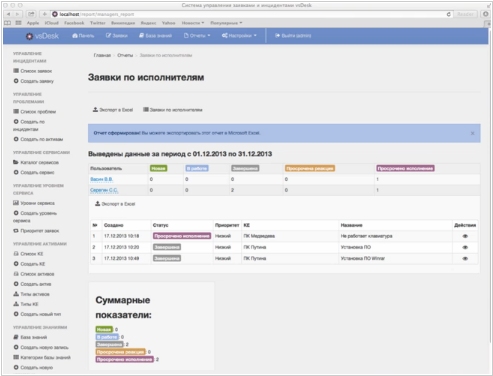
Task: Click the plus add-bookmark button
Action: [x=44, y=14]
